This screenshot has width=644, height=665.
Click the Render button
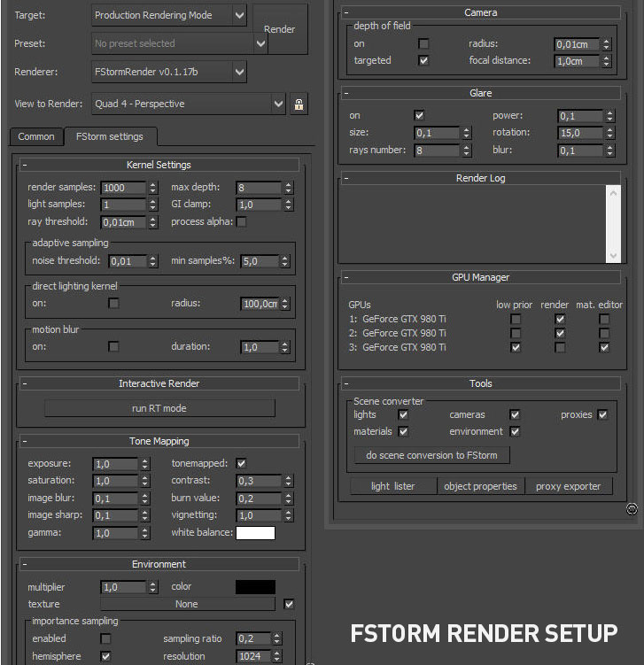(x=280, y=29)
